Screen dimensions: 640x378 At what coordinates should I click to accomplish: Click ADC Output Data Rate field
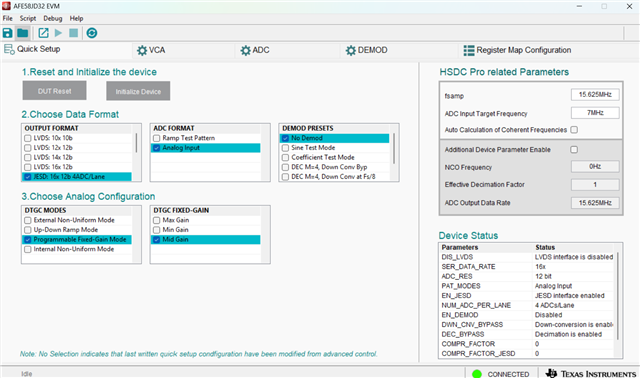pos(595,203)
